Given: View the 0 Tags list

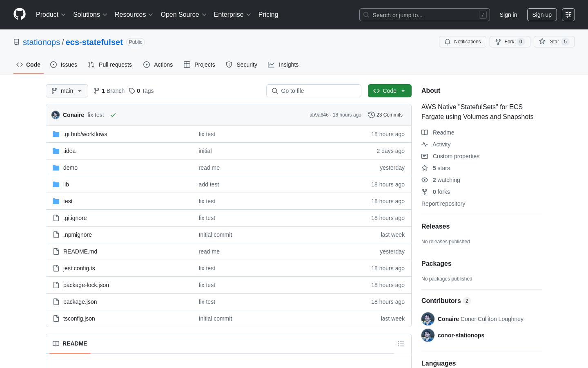Looking at the screenshot, I should [141, 91].
